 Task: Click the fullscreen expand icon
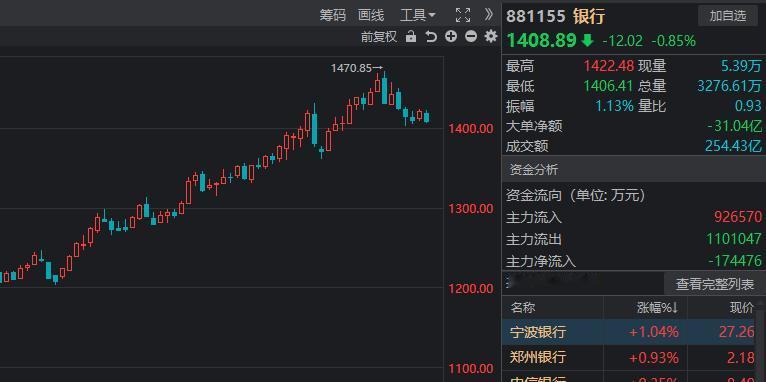pyautogui.click(x=463, y=15)
